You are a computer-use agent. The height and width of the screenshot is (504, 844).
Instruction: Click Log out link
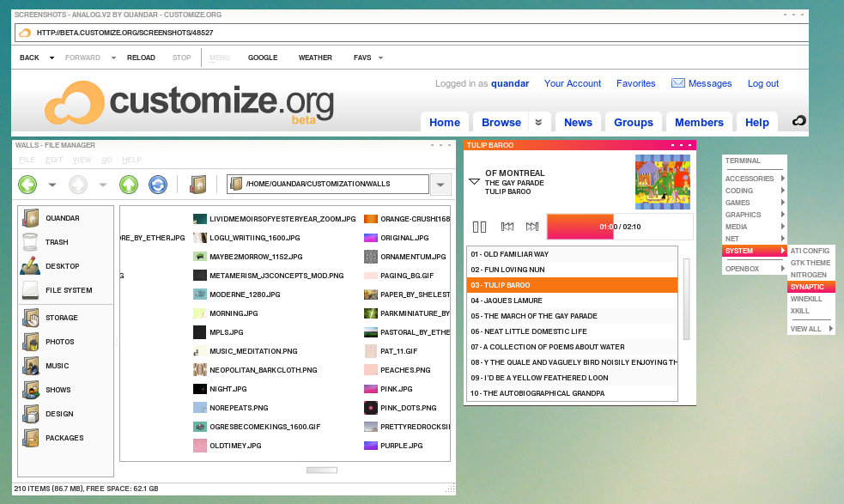click(x=762, y=83)
